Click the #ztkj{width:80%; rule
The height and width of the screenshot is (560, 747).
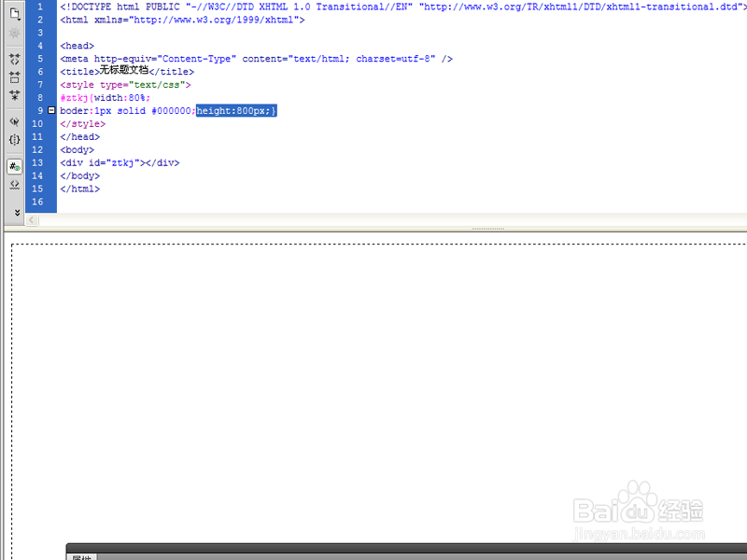(x=106, y=98)
